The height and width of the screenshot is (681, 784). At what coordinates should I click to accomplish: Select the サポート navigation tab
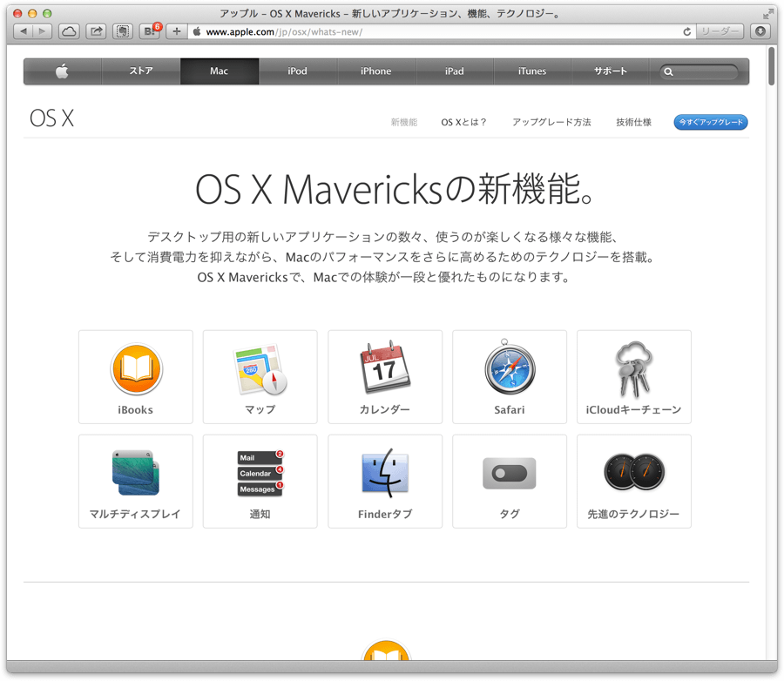[611, 71]
